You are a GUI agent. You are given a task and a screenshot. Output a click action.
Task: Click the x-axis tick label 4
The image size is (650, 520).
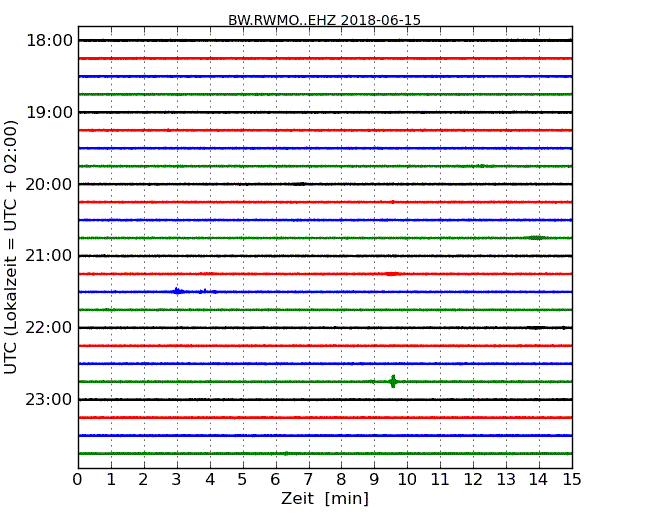[x=210, y=480]
